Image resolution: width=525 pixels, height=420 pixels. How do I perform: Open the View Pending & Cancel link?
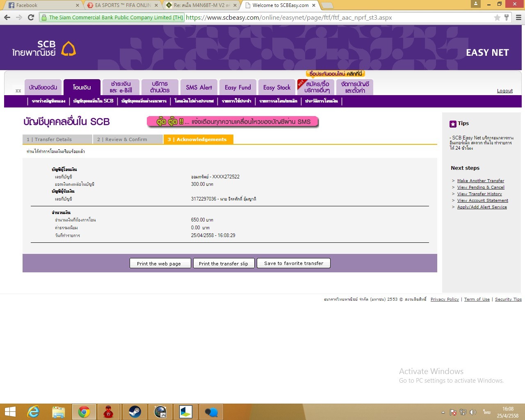pos(481,187)
